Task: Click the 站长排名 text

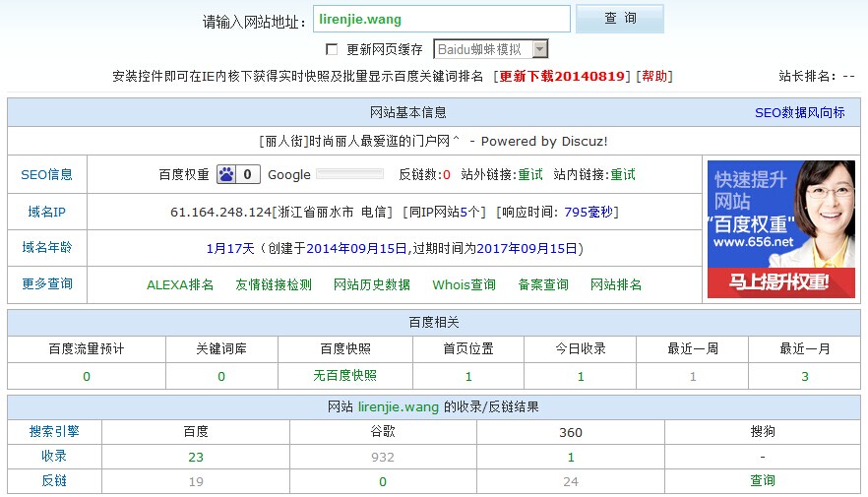Action: pos(817,76)
